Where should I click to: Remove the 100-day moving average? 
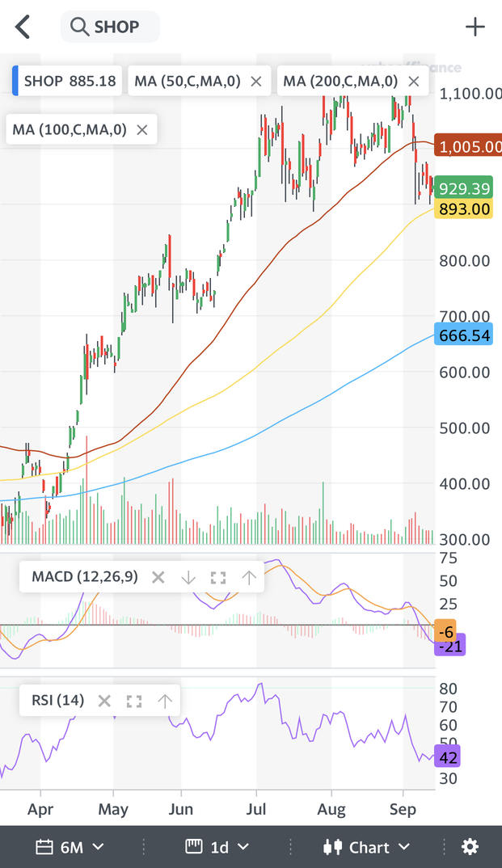click(142, 129)
